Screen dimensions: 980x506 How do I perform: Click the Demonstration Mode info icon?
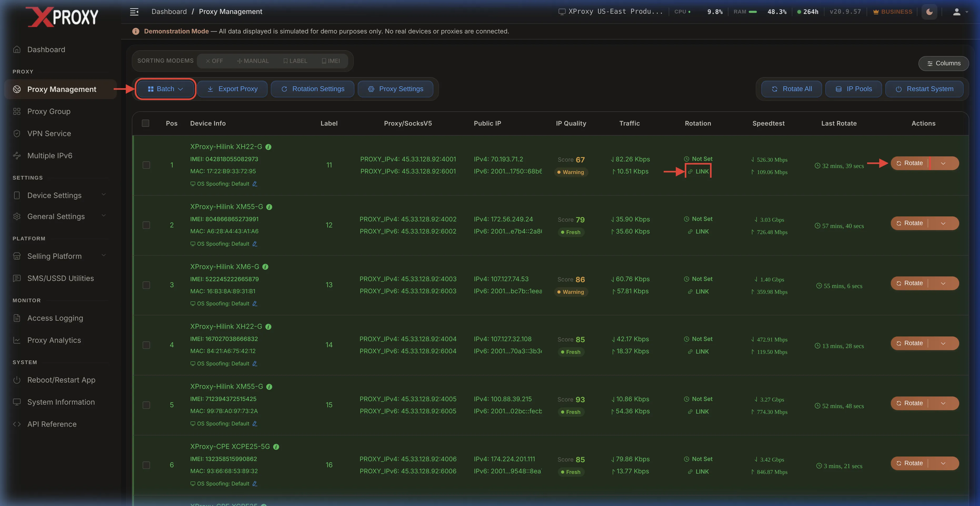[136, 31]
